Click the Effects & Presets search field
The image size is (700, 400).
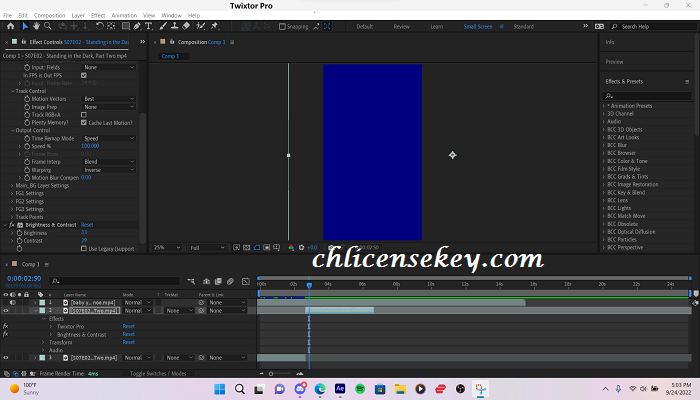[x=647, y=96]
